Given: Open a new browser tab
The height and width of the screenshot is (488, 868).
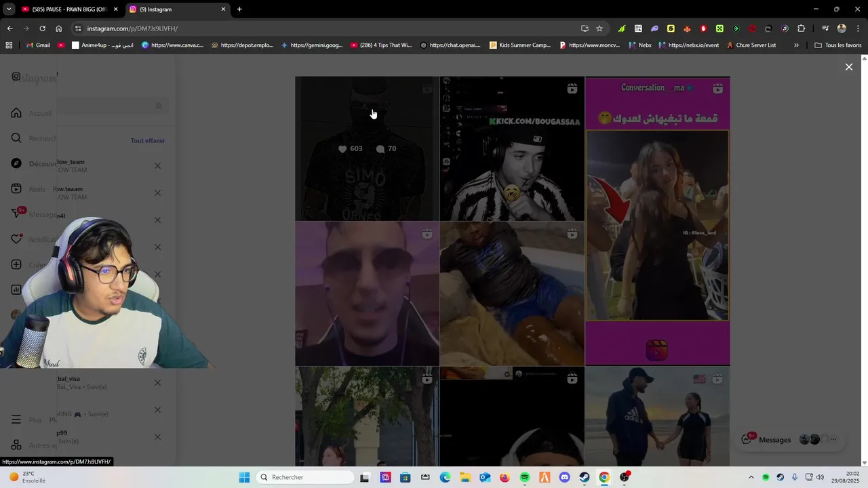Looking at the screenshot, I should [x=239, y=9].
